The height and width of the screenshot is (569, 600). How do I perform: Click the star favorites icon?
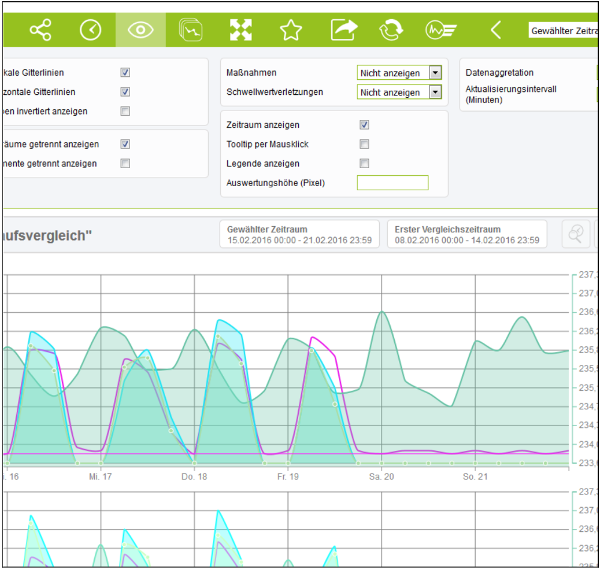[x=291, y=30]
